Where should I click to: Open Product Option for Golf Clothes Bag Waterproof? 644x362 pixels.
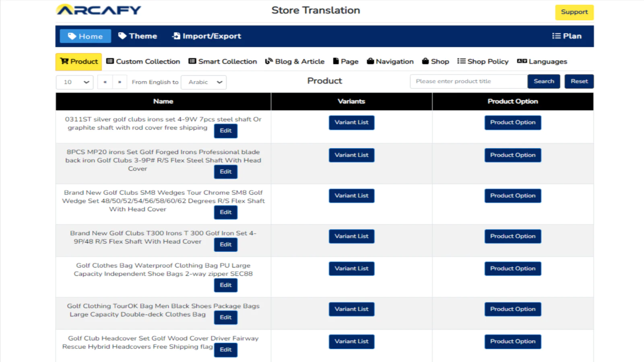click(513, 269)
